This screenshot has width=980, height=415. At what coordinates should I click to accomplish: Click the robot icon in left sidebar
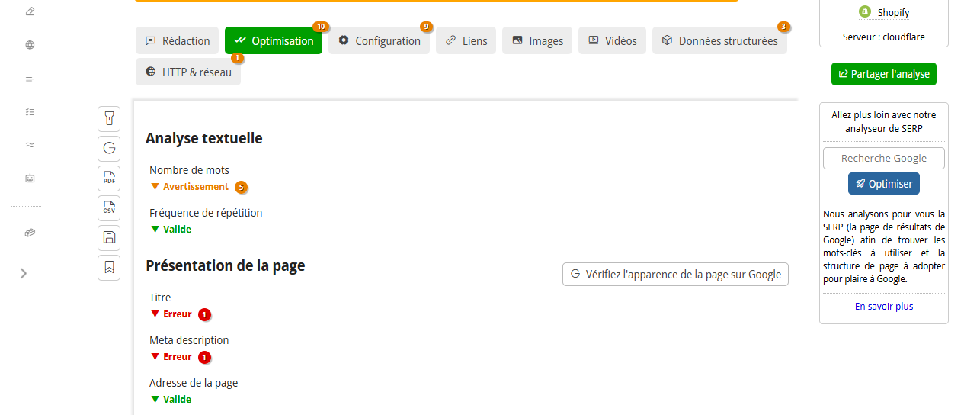point(30,179)
